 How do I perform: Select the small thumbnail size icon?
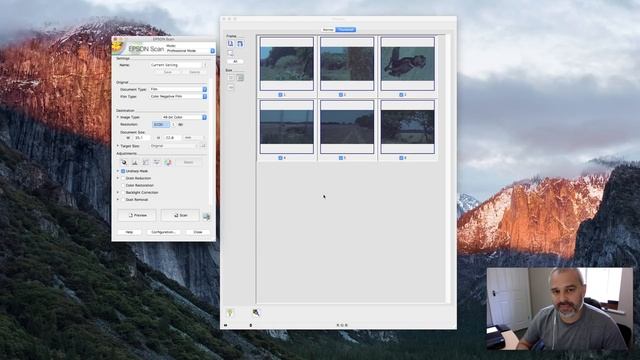[x=231, y=77]
